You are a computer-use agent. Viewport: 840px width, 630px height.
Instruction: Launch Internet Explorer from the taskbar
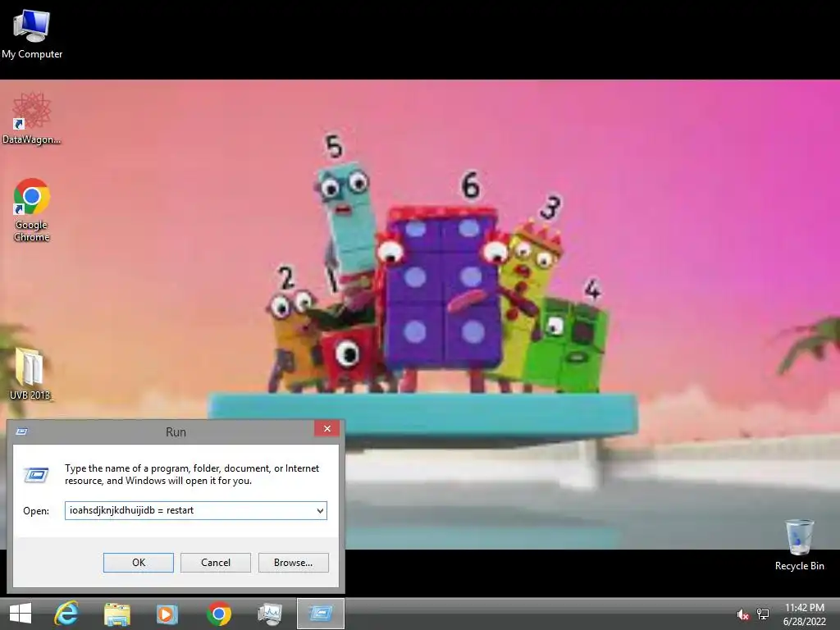coord(66,614)
